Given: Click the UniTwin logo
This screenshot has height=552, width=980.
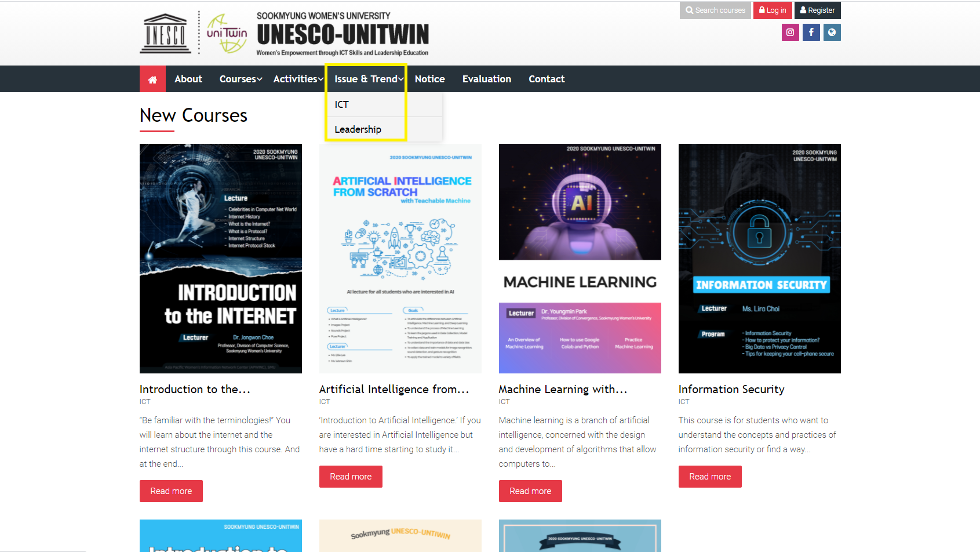Looking at the screenshot, I should [x=227, y=34].
